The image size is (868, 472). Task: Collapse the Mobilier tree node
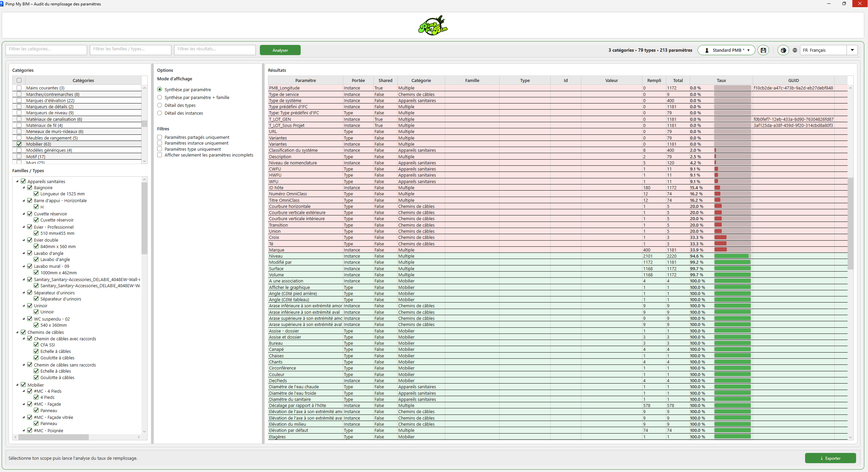[17, 385]
